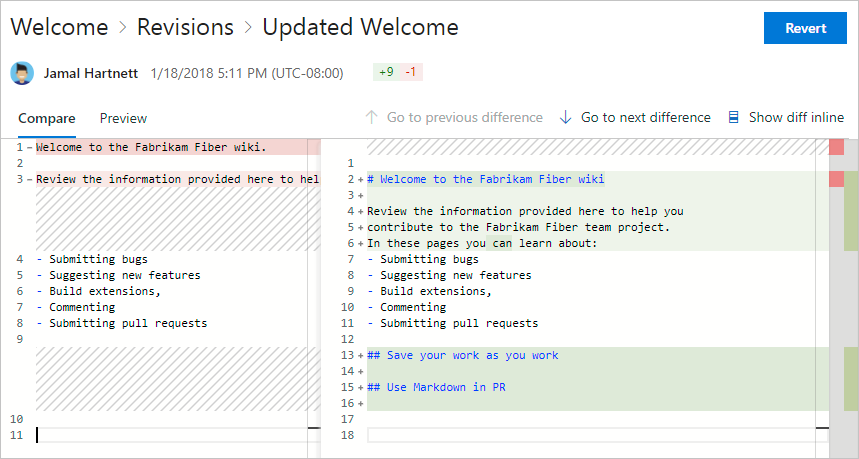Click line number 15 in right pane gutter
Viewport: 859px width, 459px height.
tap(347, 387)
